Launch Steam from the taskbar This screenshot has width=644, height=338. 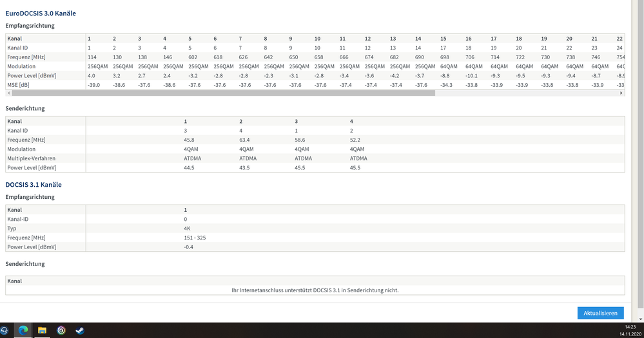[x=80, y=330]
